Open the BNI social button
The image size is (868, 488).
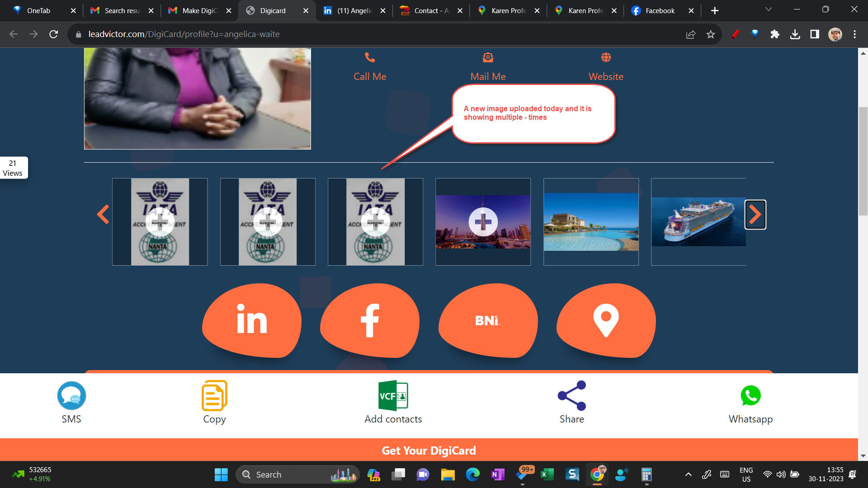point(488,320)
